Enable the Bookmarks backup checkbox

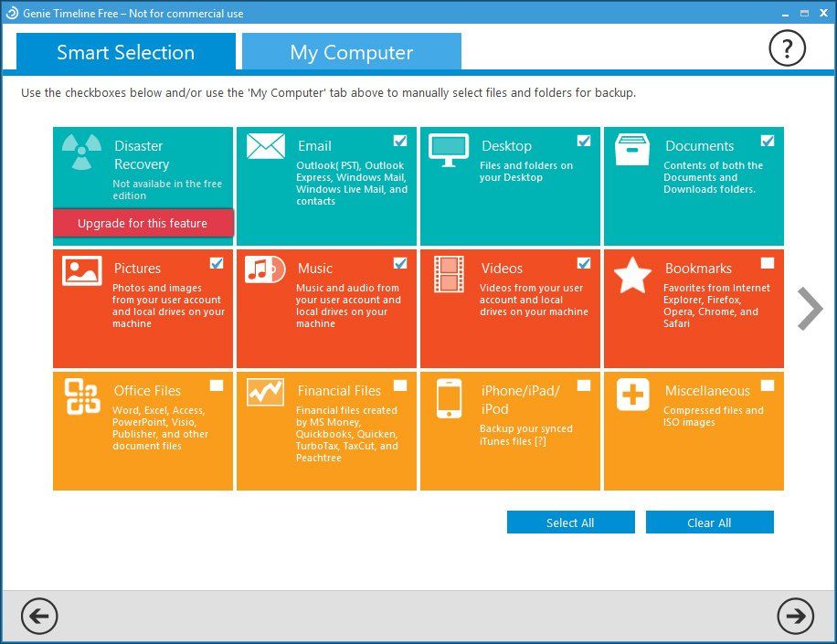point(768,262)
